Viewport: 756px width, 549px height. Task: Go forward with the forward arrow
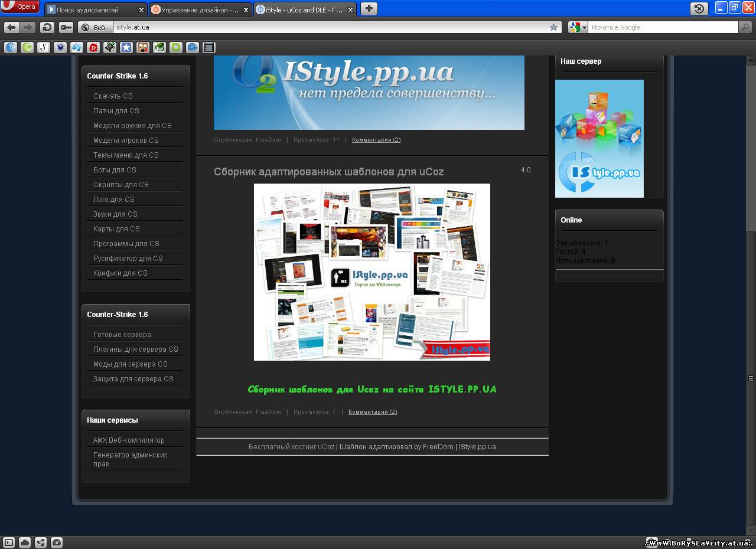(28, 27)
